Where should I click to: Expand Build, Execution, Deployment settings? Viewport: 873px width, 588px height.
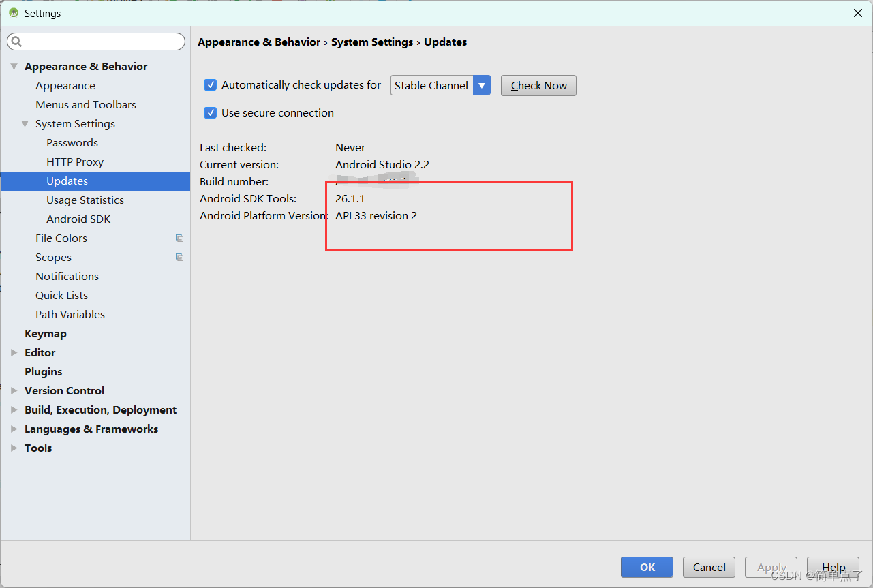(x=14, y=409)
